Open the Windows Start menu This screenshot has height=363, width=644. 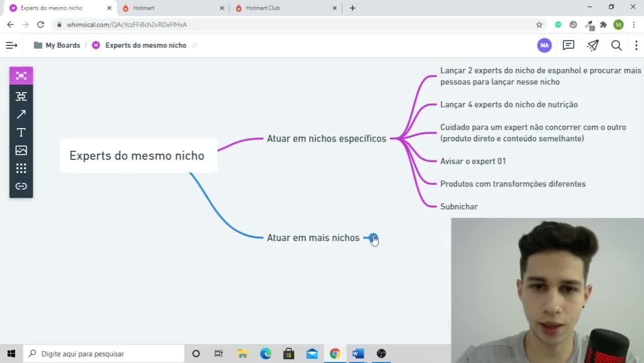(x=11, y=354)
